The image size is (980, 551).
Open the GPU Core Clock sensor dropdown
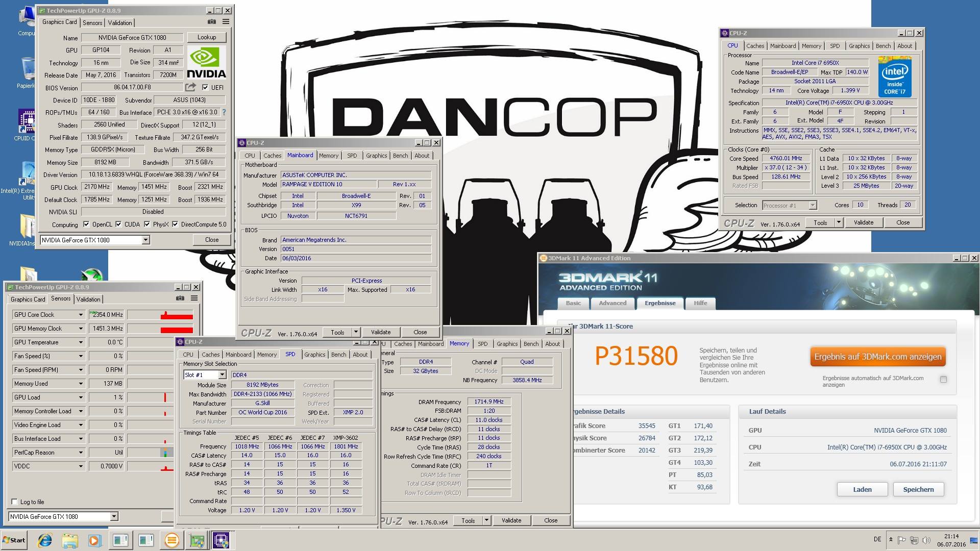coord(81,315)
